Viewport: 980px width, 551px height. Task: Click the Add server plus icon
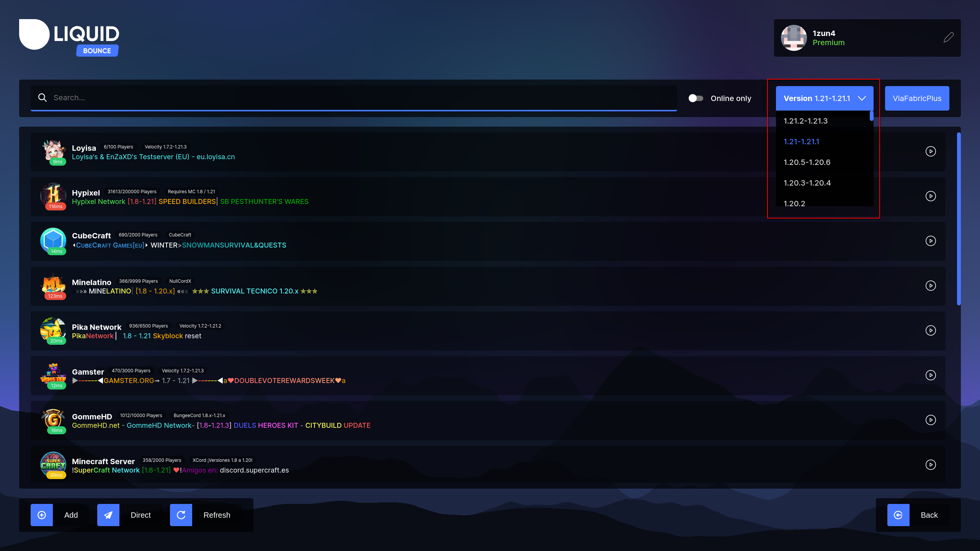click(42, 515)
